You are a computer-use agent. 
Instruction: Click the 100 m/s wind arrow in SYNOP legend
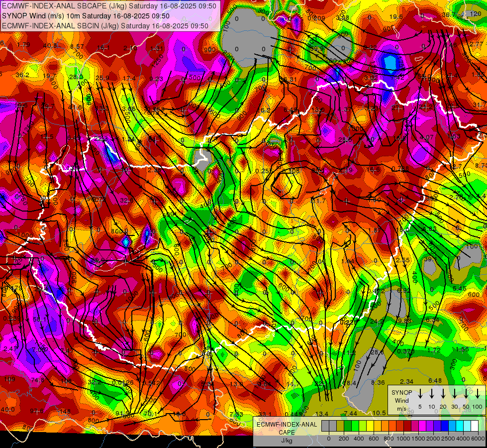coord(478,394)
